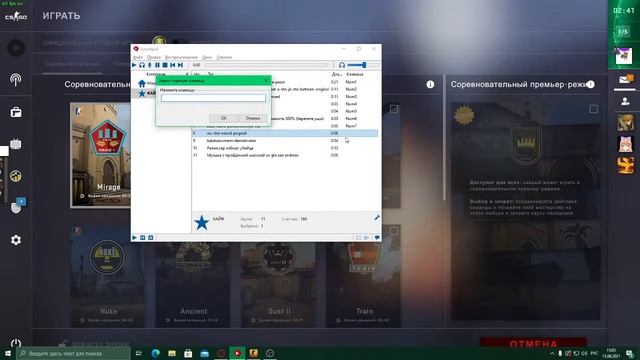Click the hotkey input field in dialog
This screenshot has width=640, height=360.
(x=213, y=98)
